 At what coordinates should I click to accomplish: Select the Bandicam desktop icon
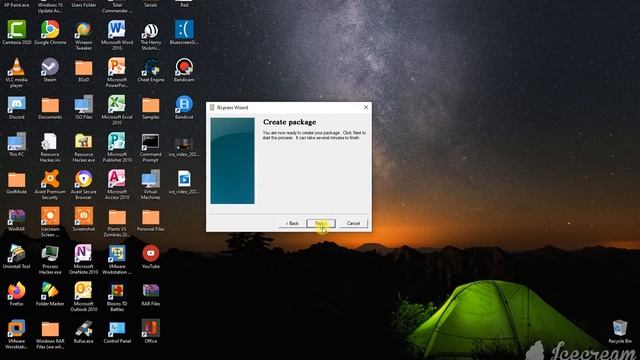(x=184, y=67)
